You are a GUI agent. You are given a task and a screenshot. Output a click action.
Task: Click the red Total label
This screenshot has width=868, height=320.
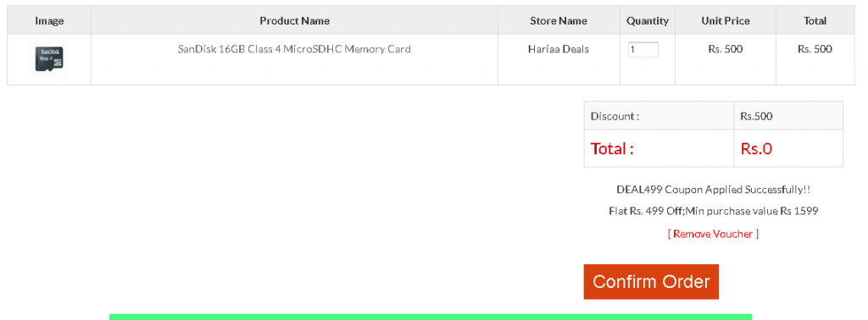click(x=612, y=149)
